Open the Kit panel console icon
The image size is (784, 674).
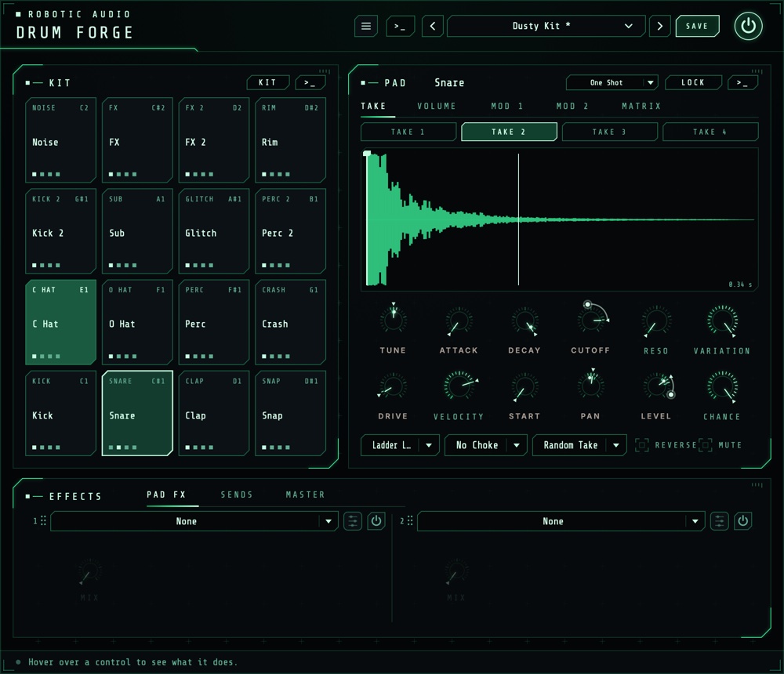click(x=310, y=82)
